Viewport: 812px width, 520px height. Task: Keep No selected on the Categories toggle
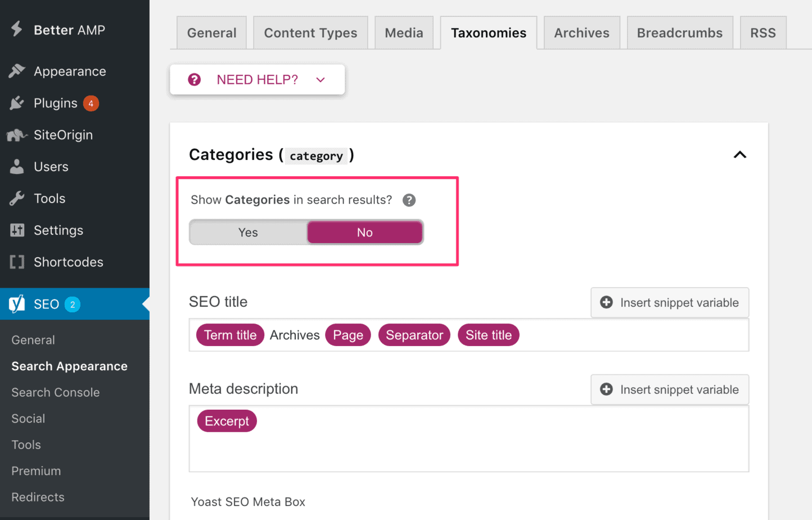(x=364, y=232)
